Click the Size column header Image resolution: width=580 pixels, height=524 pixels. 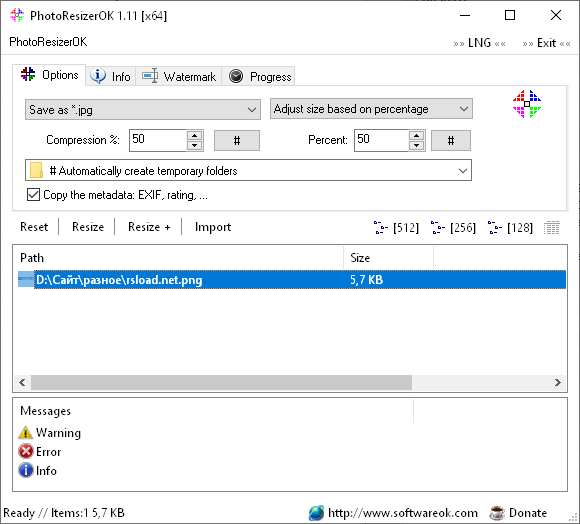[388, 258]
